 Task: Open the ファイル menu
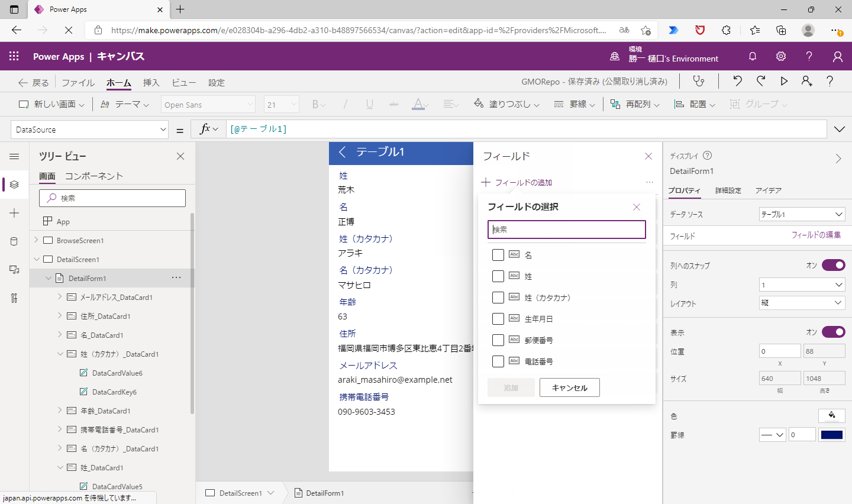(78, 83)
